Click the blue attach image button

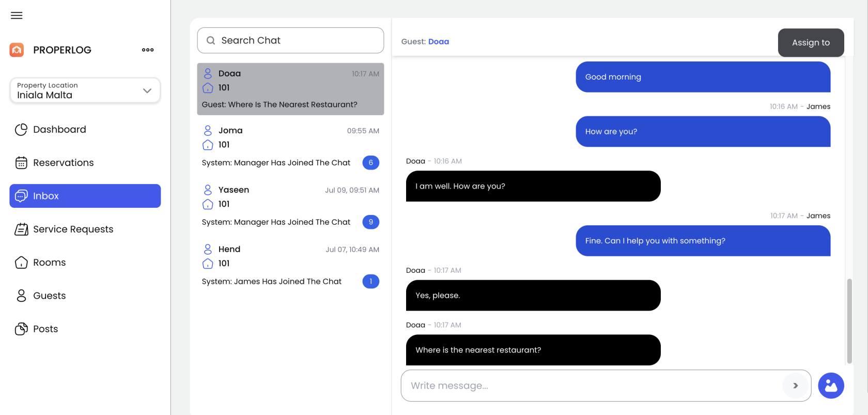831,386
